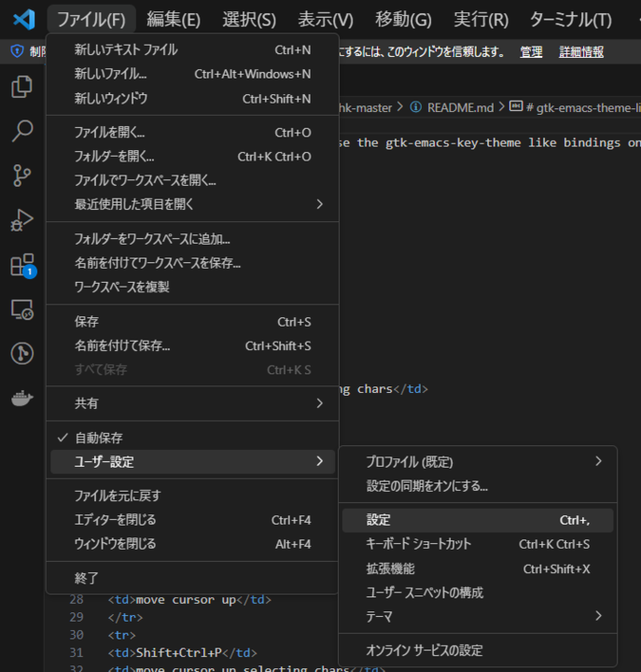This screenshot has height=672, width=641.
Task: Open オンライン サービスの設定
Action: pos(478,651)
